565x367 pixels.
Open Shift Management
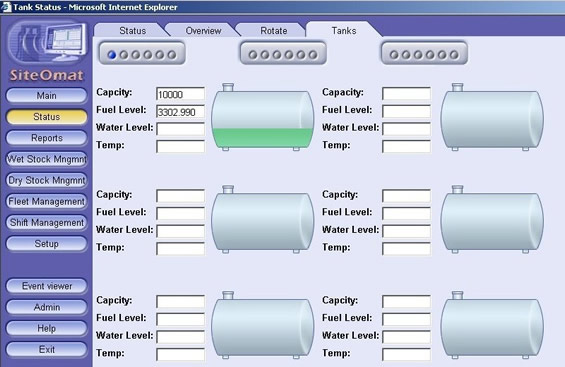pos(46,223)
